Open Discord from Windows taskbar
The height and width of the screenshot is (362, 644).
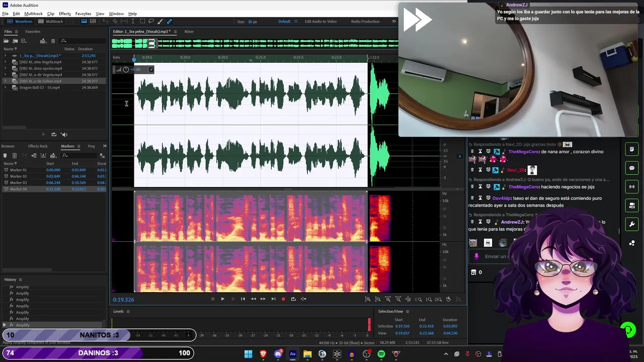278,354
